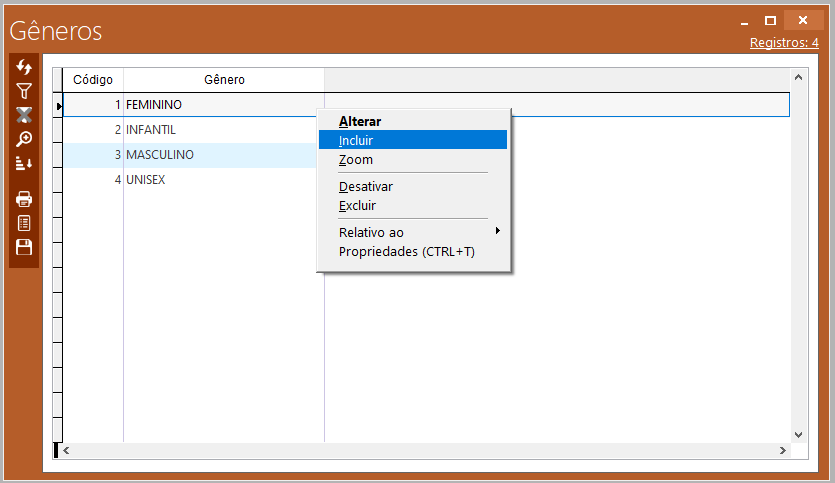Pick Zoom from the context menu

point(355,160)
